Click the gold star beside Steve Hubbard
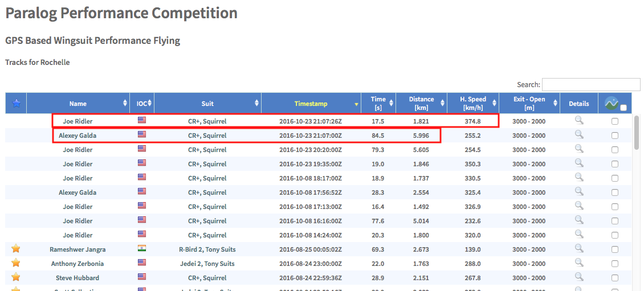This screenshot has height=291, width=644. point(16,277)
